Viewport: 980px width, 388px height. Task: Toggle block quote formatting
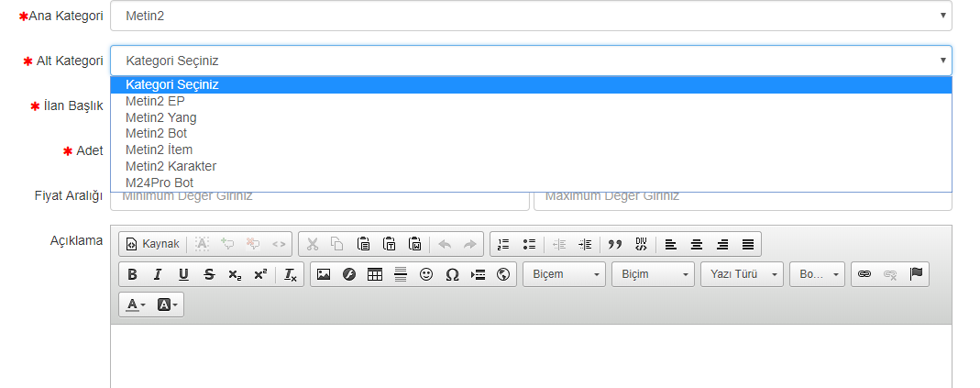click(615, 244)
